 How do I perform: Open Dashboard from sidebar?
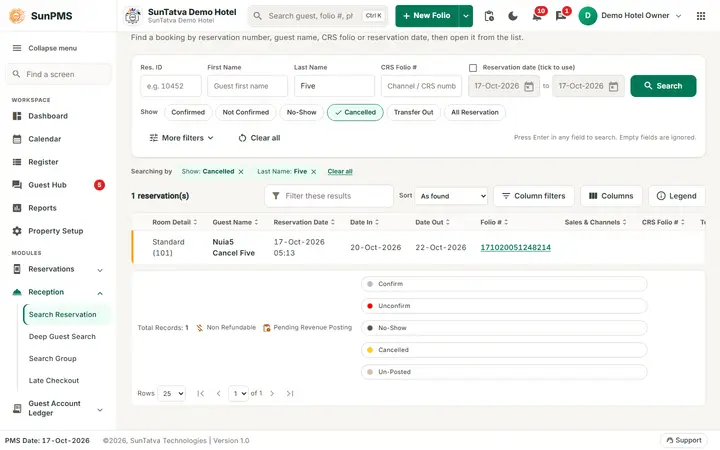click(48, 116)
